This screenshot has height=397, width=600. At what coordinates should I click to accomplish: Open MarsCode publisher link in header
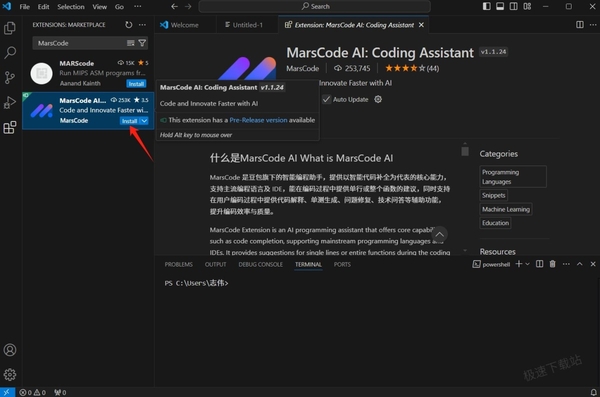pyautogui.click(x=302, y=69)
